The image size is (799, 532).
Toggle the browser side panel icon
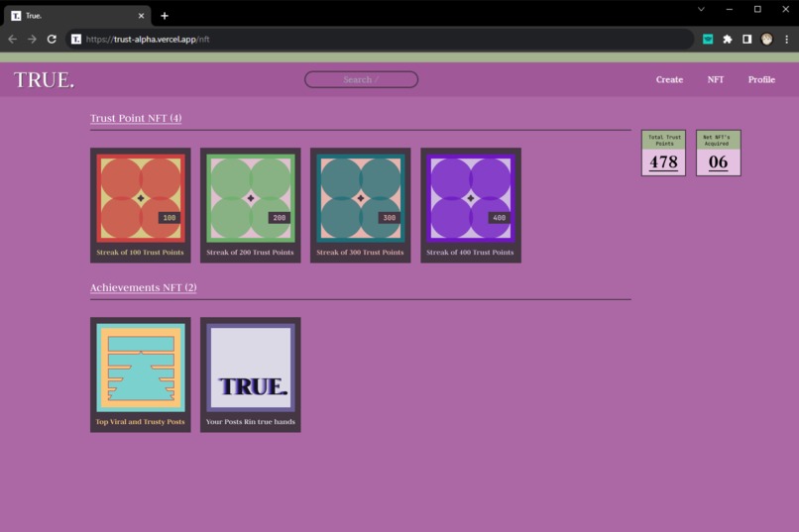pos(746,40)
